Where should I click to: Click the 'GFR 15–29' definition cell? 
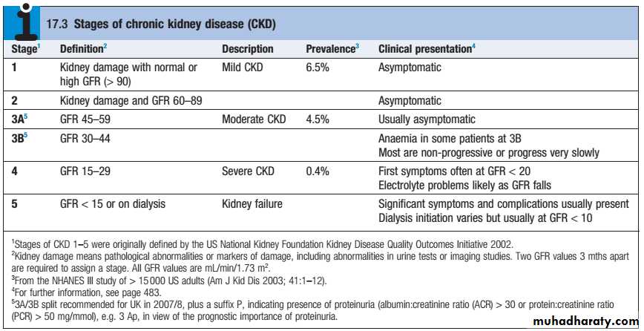85,171
